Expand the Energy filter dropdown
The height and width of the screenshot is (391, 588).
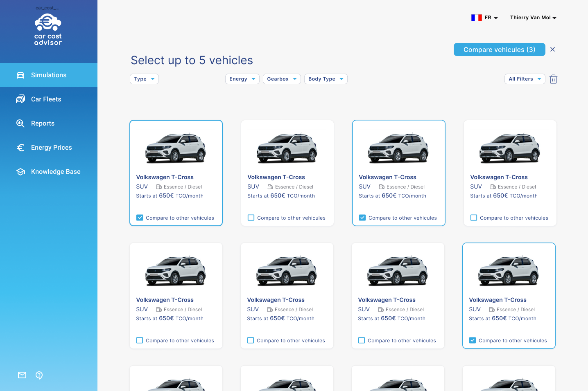[x=242, y=79]
